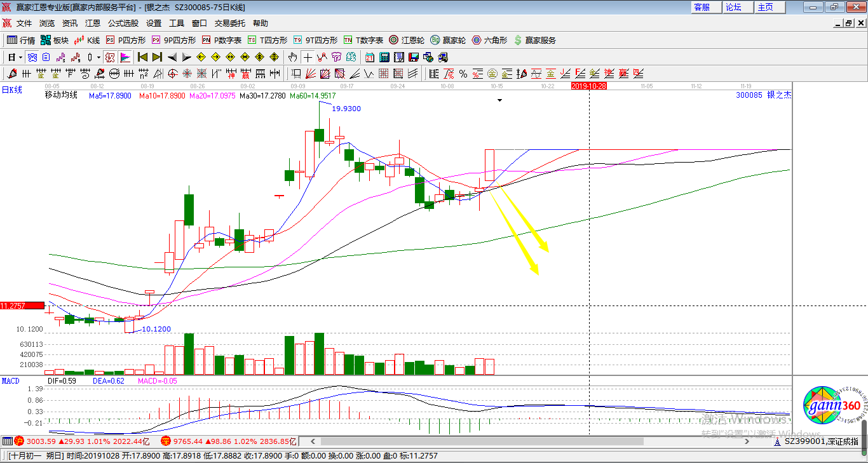Click the 客服 customer service button
Screen dimensions: 868x463
[x=706, y=7]
